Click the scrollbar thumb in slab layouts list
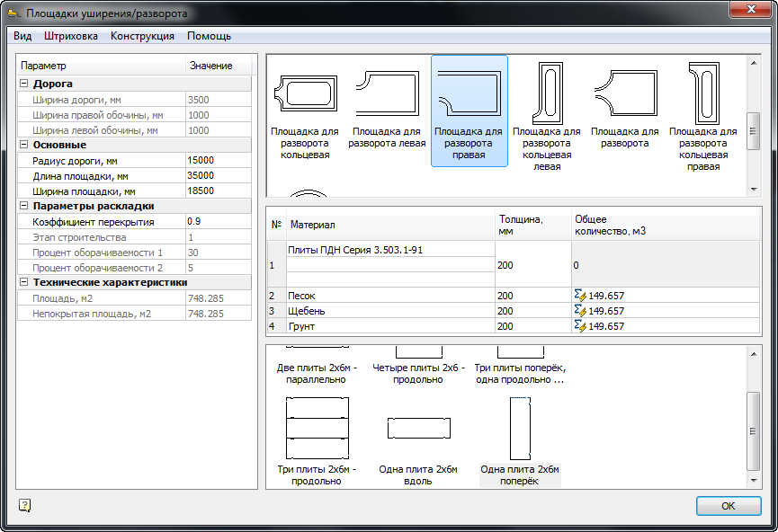 (753, 430)
